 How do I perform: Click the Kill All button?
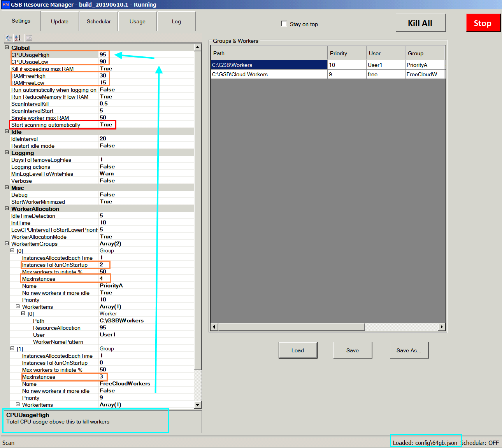(420, 23)
